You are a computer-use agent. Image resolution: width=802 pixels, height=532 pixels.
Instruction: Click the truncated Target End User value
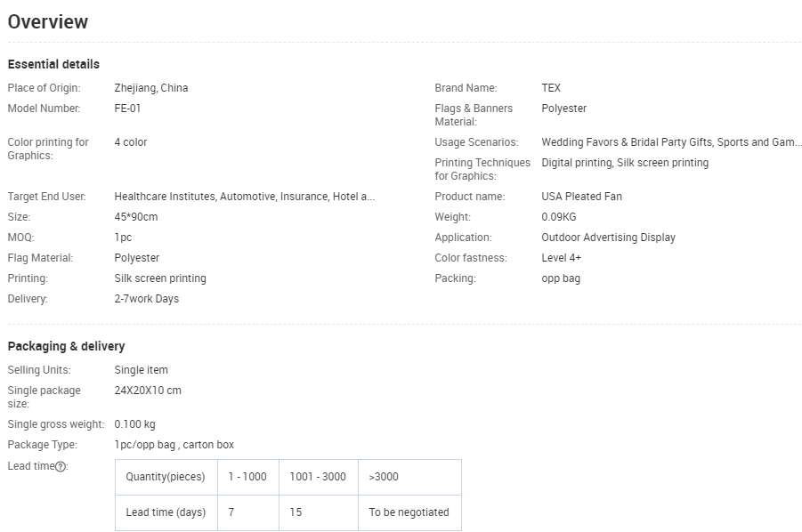point(245,197)
